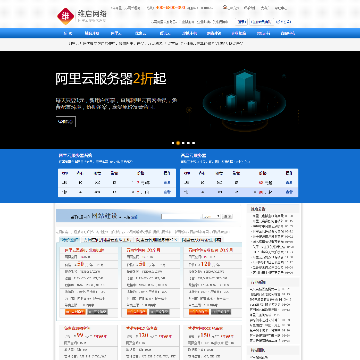Screen dimensions: 360x360
Task: Click the orange button in the 120 price card
Action: (199, 312)
